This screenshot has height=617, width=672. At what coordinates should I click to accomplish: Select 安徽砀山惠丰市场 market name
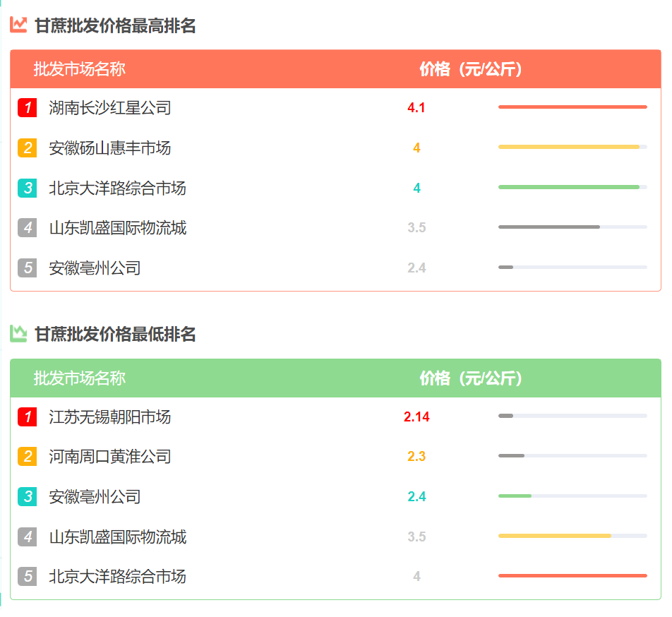click(x=109, y=148)
